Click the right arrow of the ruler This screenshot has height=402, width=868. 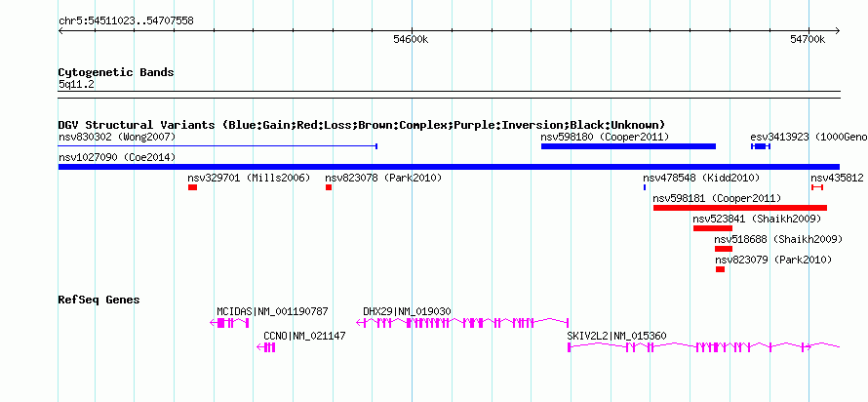click(x=837, y=30)
